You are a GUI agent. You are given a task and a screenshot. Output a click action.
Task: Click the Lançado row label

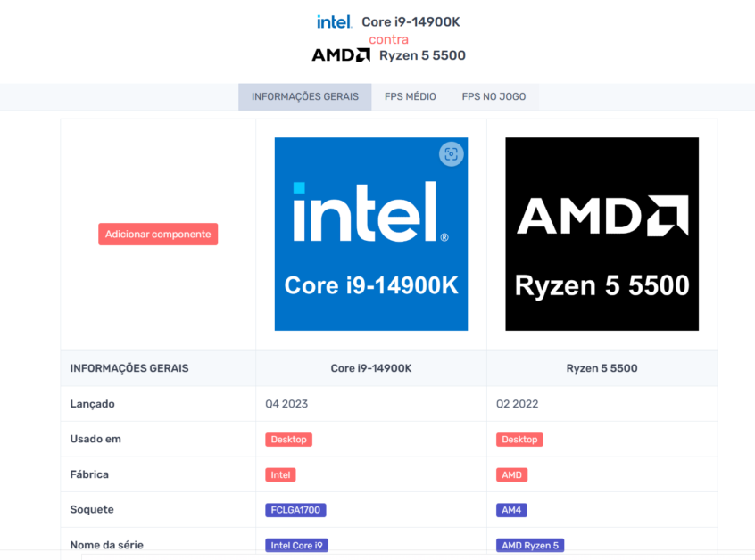point(93,404)
